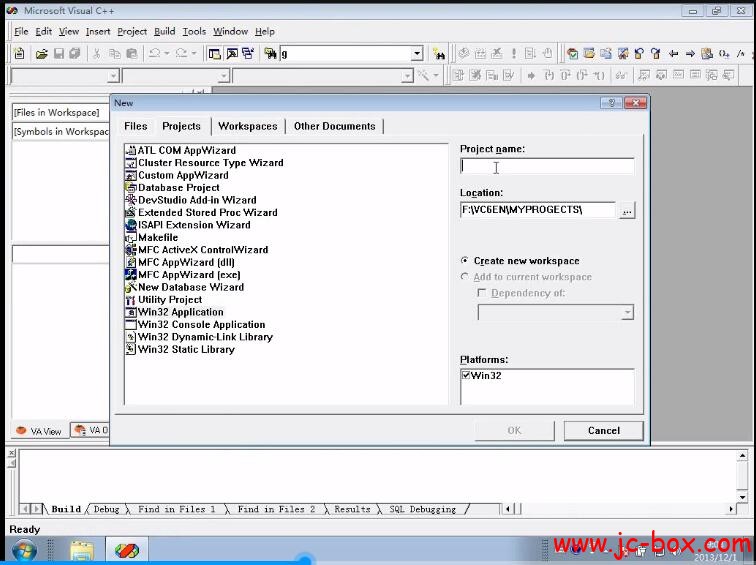Click the Location browse ellipsis button
The image size is (756, 565).
[627, 211]
